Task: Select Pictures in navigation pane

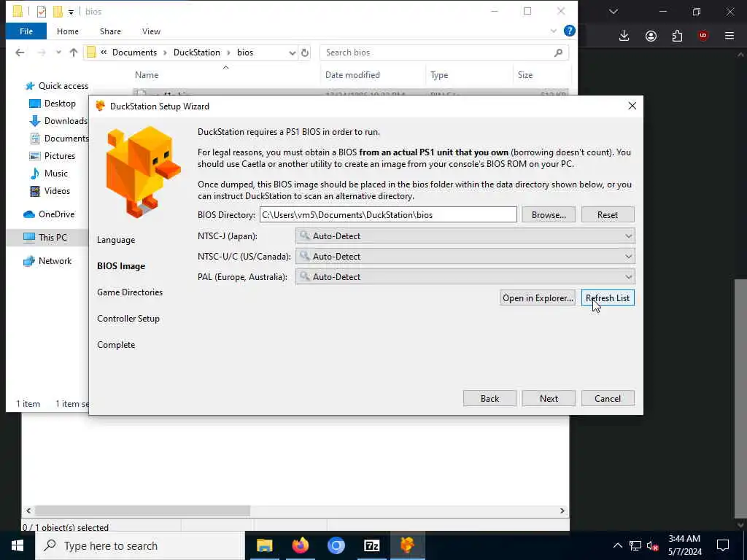Action: (x=53, y=156)
